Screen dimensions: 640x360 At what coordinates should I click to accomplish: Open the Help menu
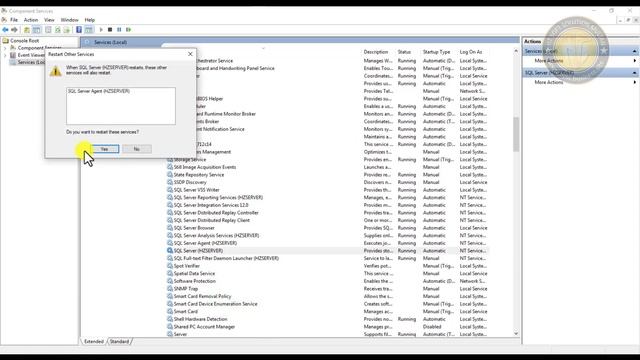pyautogui.click(x=89, y=20)
